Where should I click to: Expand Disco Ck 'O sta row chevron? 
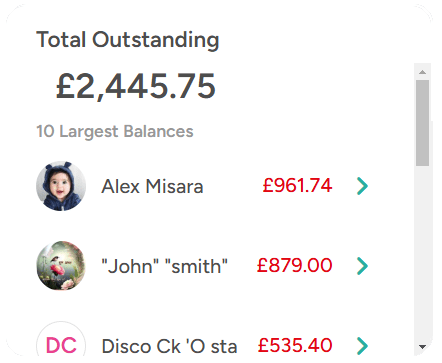tap(362, 346)
